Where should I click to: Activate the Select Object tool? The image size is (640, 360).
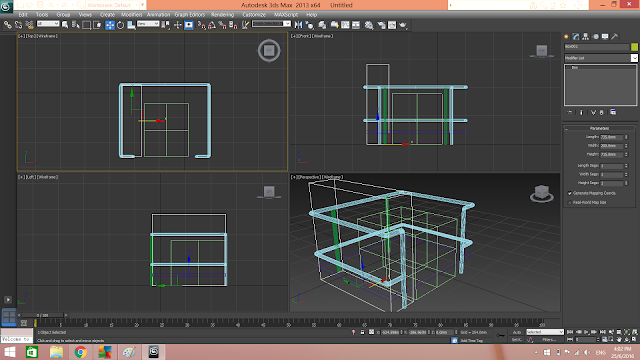click(x=65, y=25)
